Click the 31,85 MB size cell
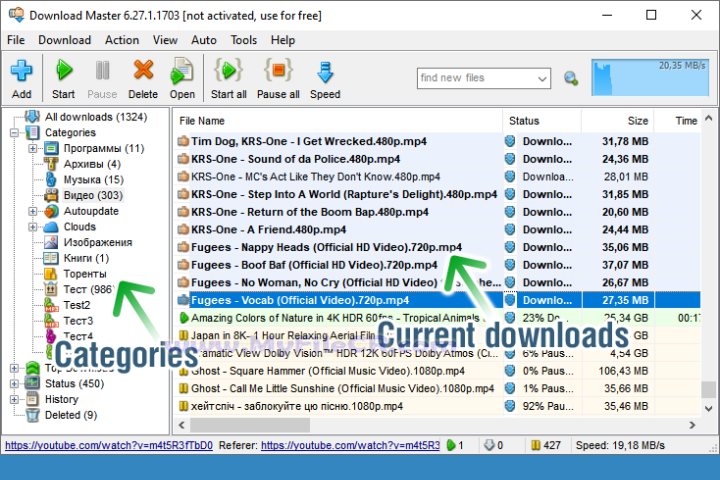The height and width of the screenshot is (480, 720). tap(625, 194)
